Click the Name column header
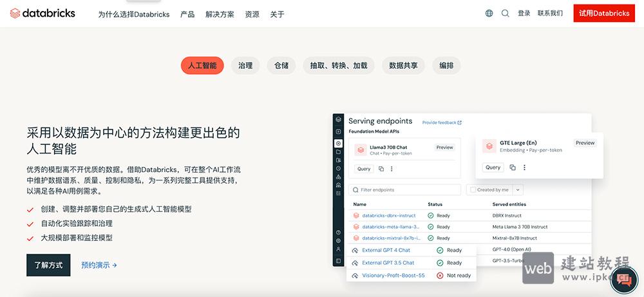644x297 pixels. (359, 204)
